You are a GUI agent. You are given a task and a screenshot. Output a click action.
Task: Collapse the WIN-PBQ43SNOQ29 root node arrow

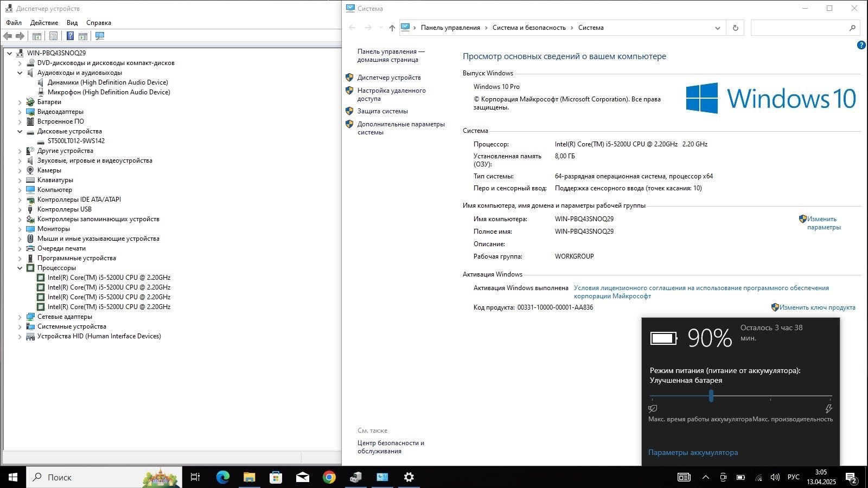(9, 53)
